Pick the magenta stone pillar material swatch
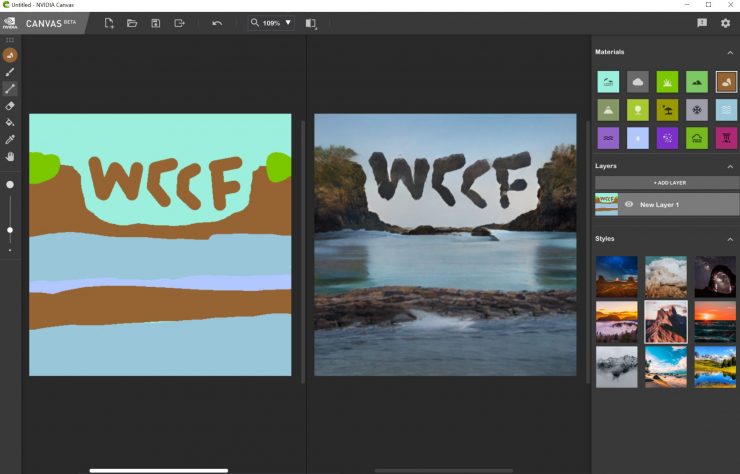740x474 pixels. point(726,138)
